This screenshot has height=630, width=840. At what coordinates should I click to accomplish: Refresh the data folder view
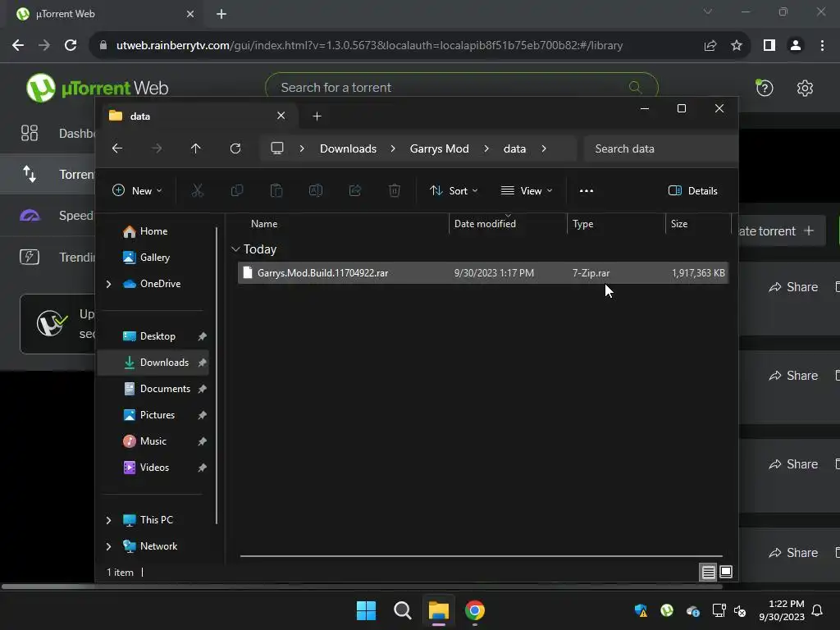coord(235,148)
